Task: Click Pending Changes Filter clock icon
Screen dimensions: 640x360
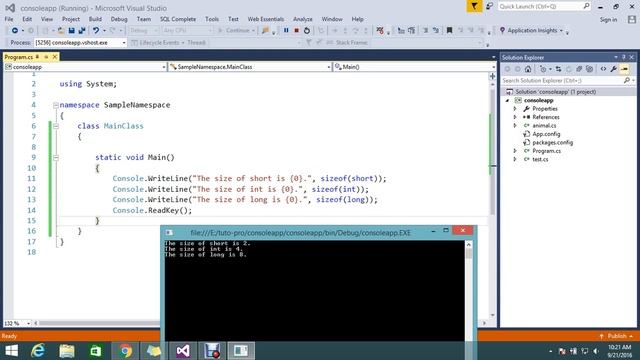Action: [543, 69]
